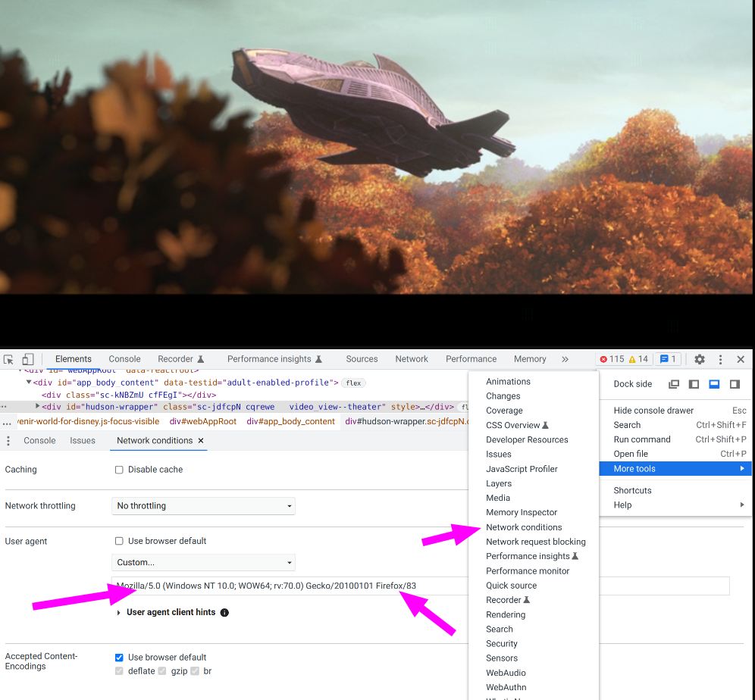Screen dimensions: 755x700
Task: Check Use browser default for User agent
Action: coord(119,541)
